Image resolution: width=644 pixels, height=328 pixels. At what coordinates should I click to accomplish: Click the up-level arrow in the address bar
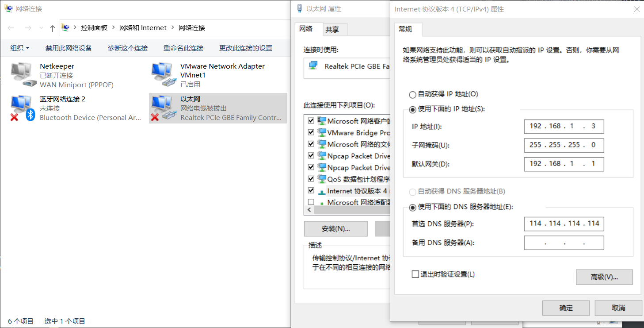pyautogui.click(x=53, y=28)
